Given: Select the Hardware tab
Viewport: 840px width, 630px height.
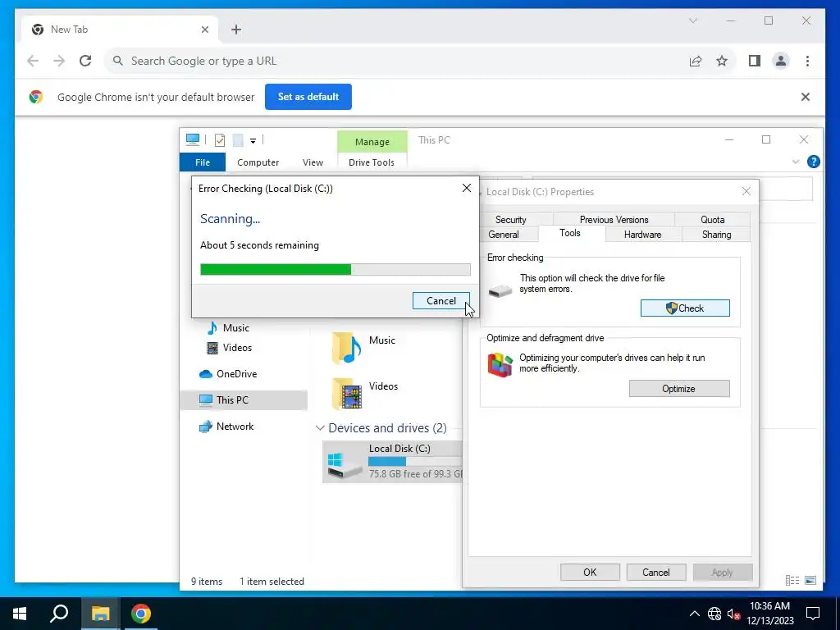Looking at the screenshot, I should click(642, 234).
